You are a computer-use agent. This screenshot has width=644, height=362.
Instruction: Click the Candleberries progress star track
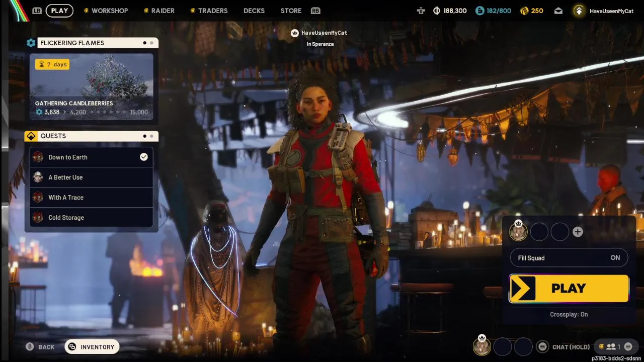point(108,112)
